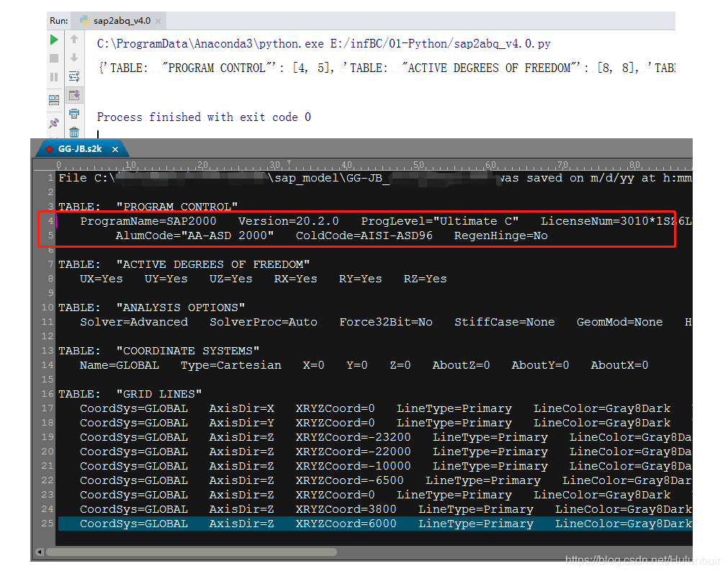Close the sap2abq_v4.0 run tab
728x574 pixels.
(x=158, y=22)
